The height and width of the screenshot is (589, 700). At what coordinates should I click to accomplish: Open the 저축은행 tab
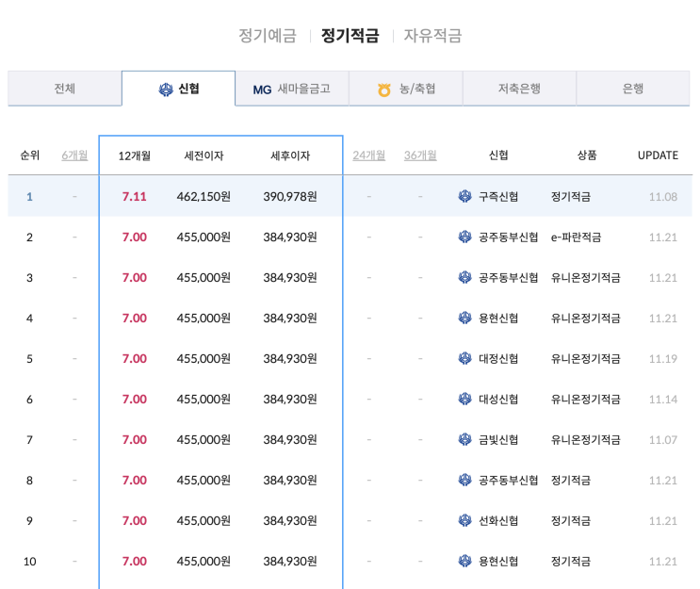520,89
